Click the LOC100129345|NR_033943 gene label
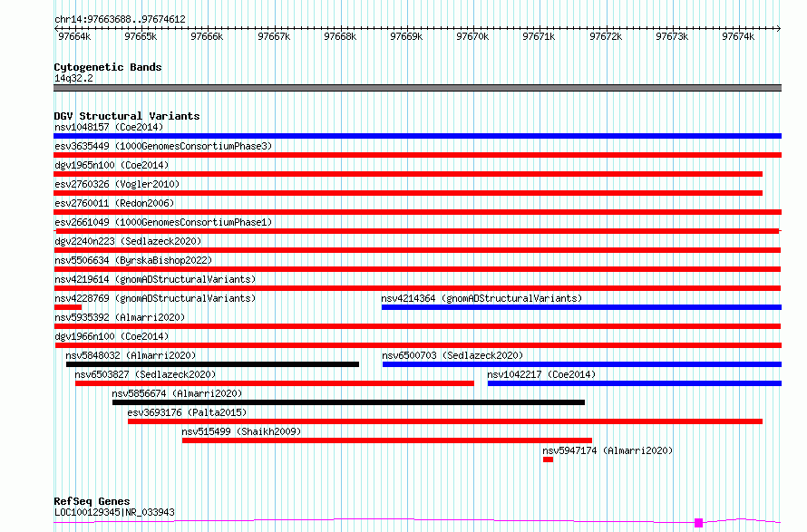 [x=114, y=512]
